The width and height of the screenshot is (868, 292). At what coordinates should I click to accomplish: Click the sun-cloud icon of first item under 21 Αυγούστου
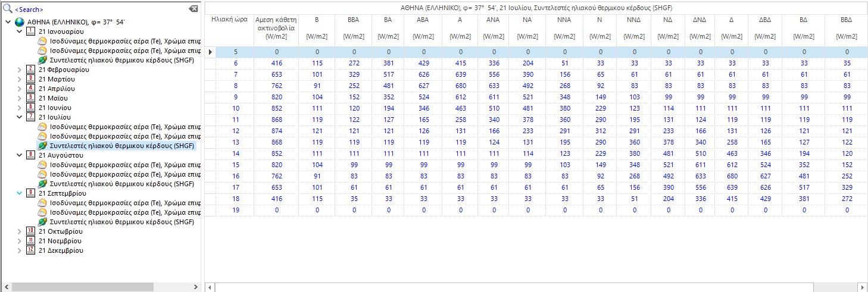43,165
